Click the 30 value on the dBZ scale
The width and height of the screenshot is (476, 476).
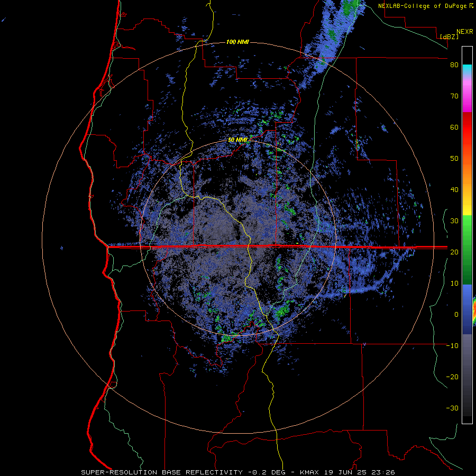point(454,221)
